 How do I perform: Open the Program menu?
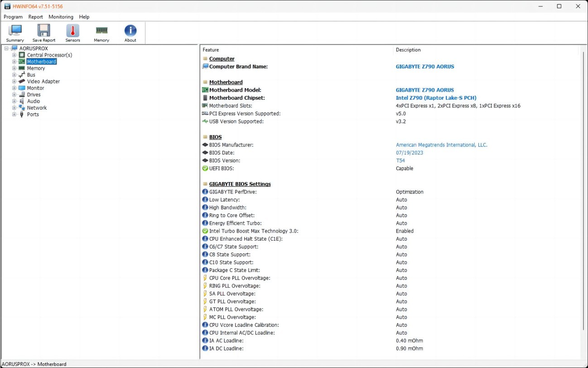coord(13,17)
